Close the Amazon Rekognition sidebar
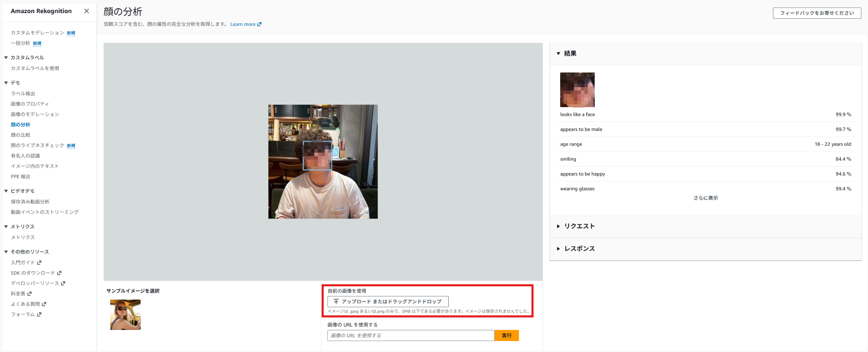The height and width of the screenshot is (352, 868). [86, 11]
